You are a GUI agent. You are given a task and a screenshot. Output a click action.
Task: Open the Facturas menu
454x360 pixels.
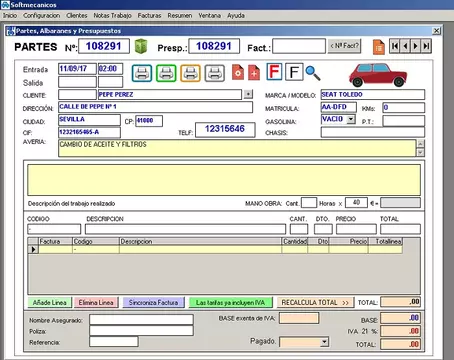click(149, 15)
